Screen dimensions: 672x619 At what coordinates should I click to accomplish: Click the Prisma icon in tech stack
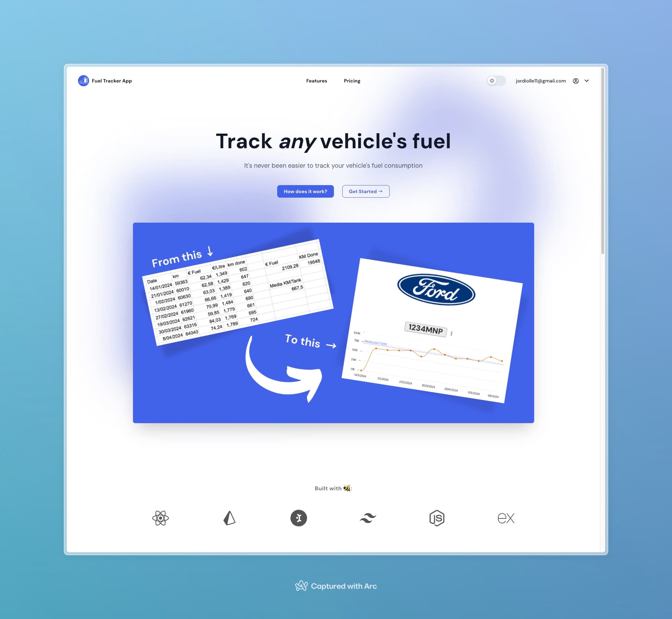click(229, 517)
